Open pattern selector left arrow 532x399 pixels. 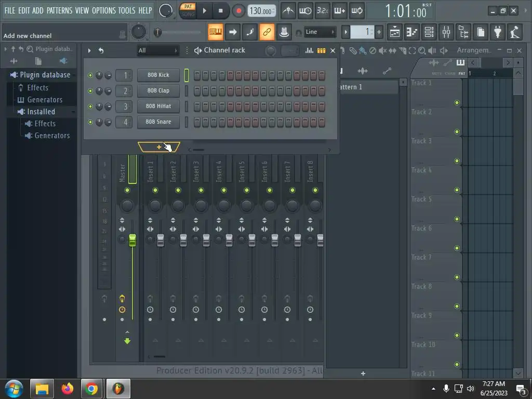pos(345,32)
